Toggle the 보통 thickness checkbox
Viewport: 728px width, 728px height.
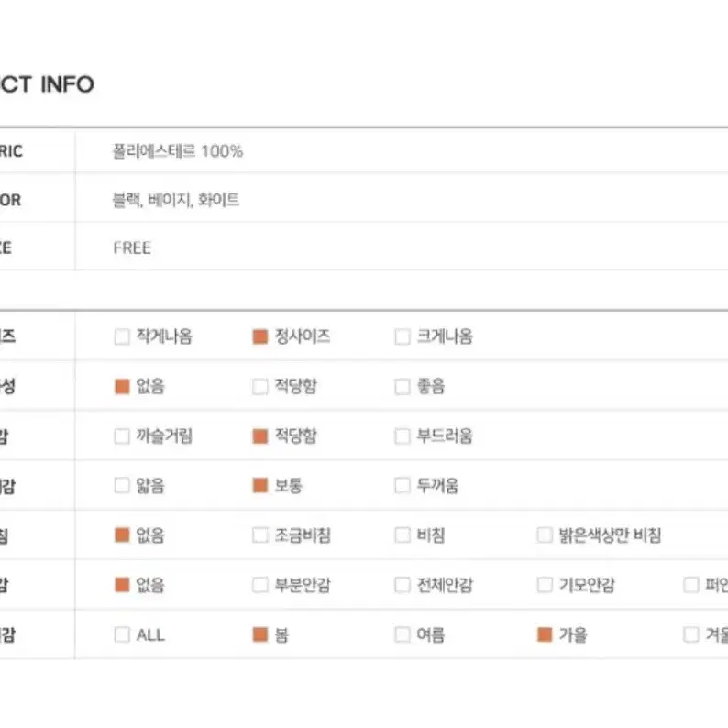[x=260, y=486]
